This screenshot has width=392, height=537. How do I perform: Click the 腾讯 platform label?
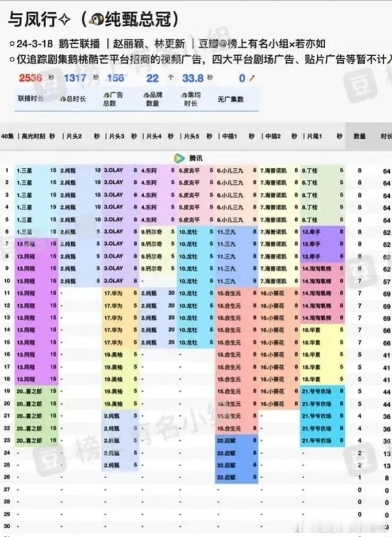click(196, 158)
